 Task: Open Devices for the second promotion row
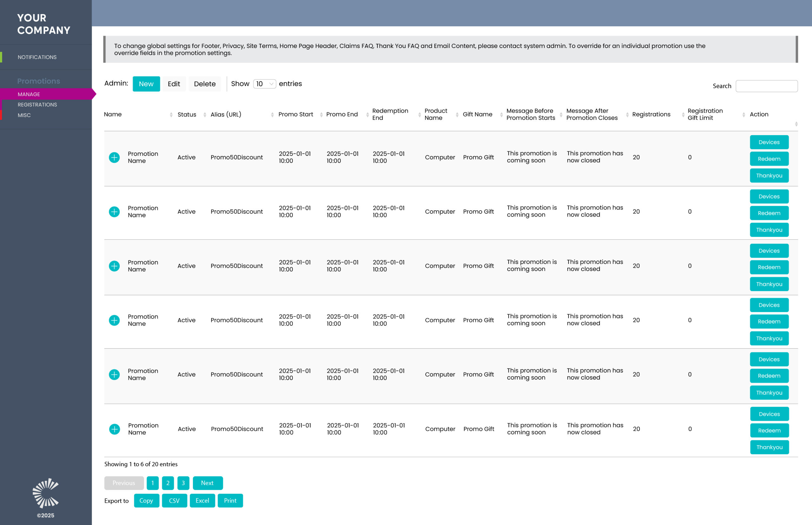(x=769, y=196)
